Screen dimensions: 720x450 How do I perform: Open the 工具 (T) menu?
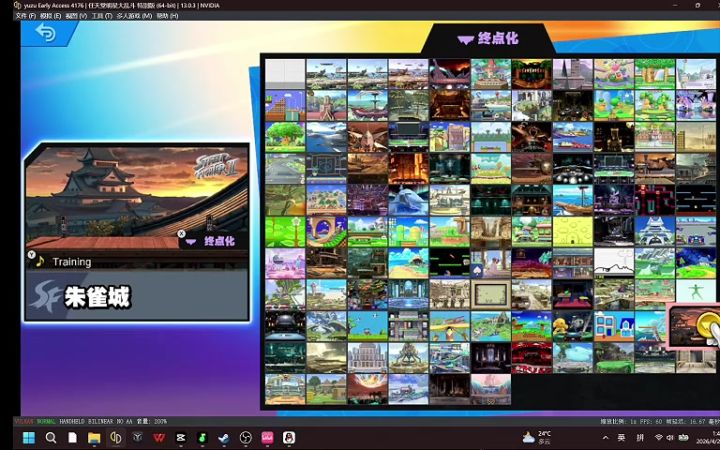click(101, 16)
